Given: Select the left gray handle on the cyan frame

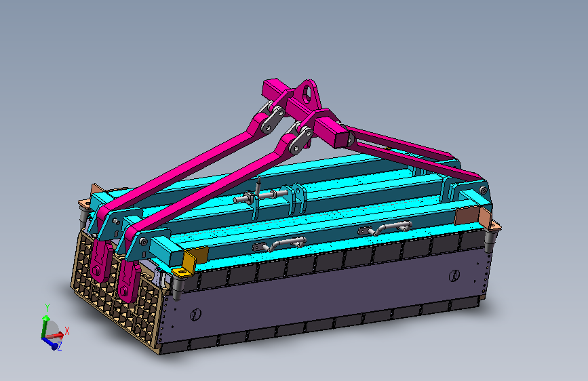Looking at the screenshot, I should click(x=279, y=245).
